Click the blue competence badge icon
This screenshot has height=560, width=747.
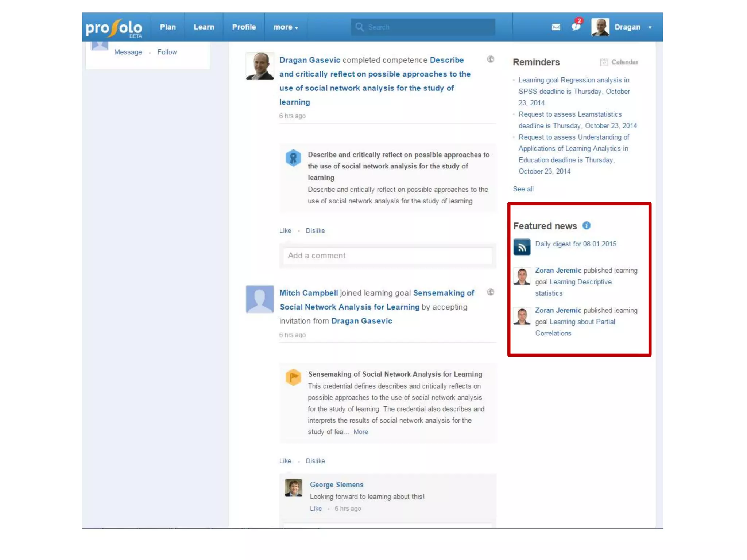[x=293, y=158]
